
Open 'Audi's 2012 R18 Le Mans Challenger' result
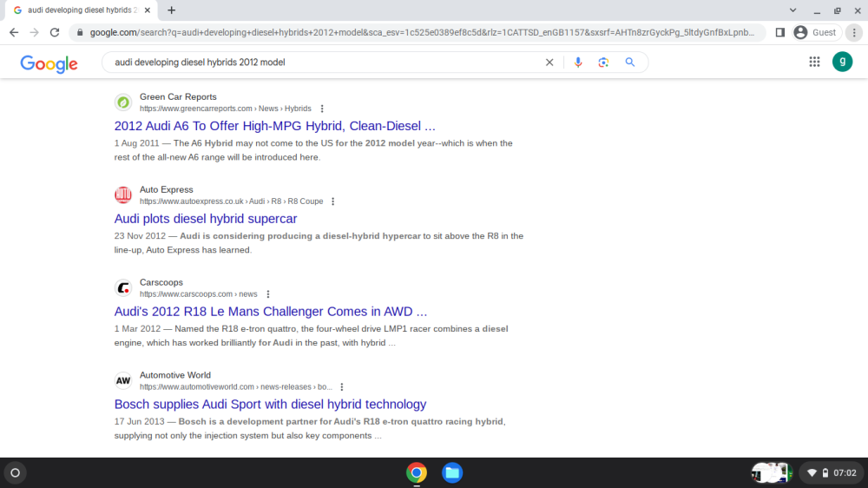[x=271, y=312]
